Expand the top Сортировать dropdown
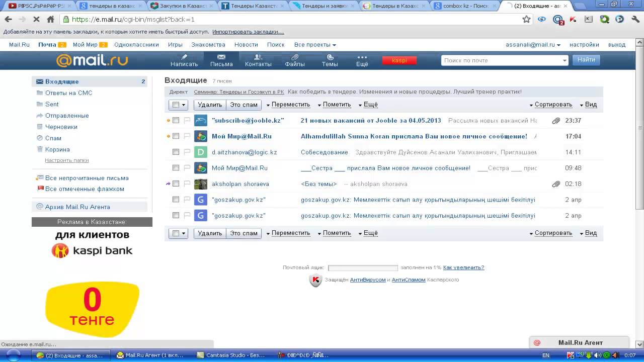Image resolution: width=644 pixels, height=362 pixels. tap(551, 105)
